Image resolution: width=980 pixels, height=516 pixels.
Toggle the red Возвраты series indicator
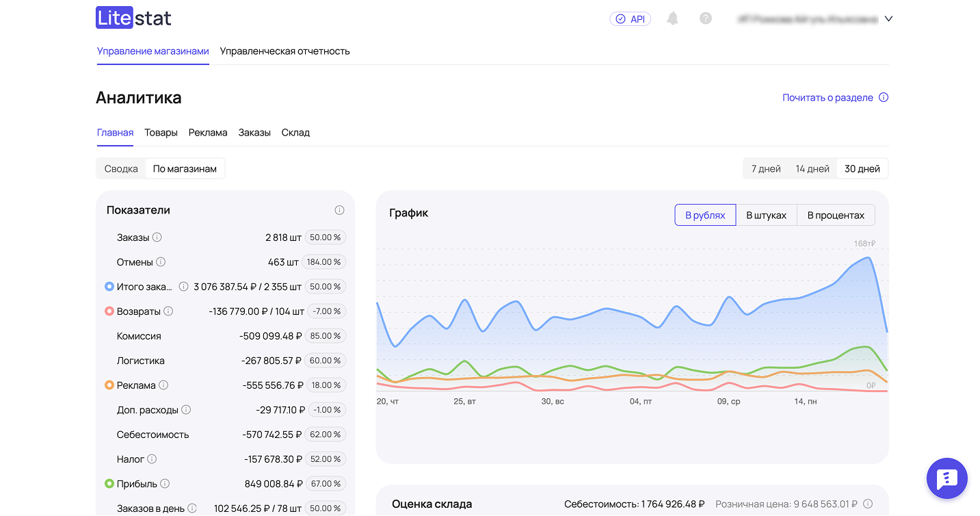109,311
